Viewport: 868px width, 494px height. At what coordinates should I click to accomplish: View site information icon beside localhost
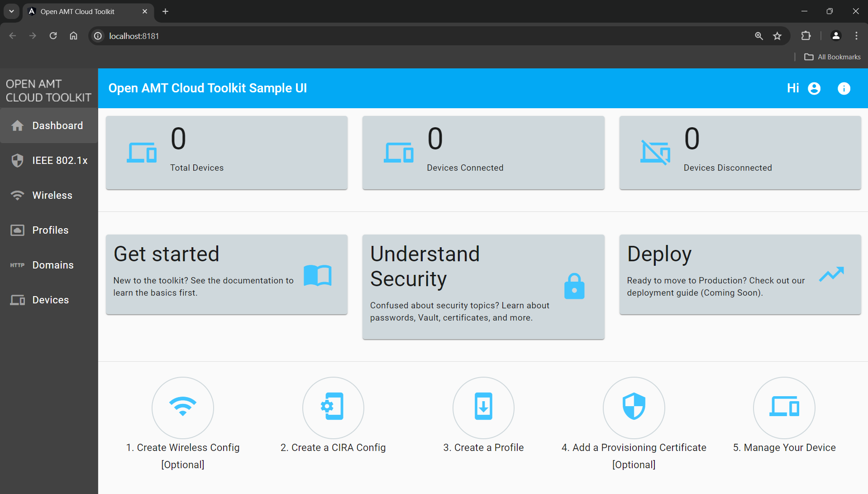pyautogui.click(x=98, y=36)
